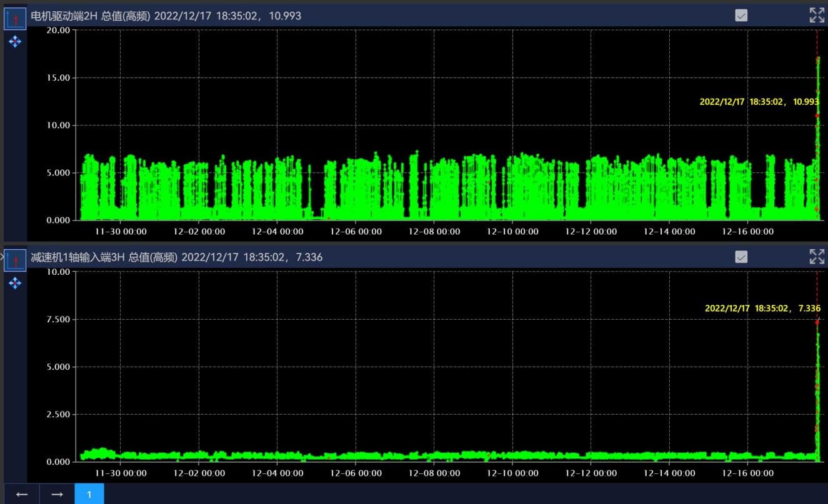Click the yellow 10.993 data label
The image size is (828, 504).
(x=759, y=101)
